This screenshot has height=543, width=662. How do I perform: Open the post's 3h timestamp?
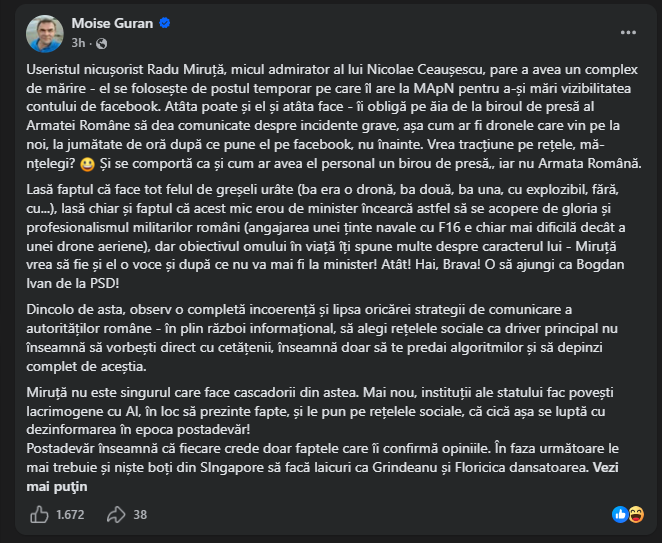[x=78, y=43]
